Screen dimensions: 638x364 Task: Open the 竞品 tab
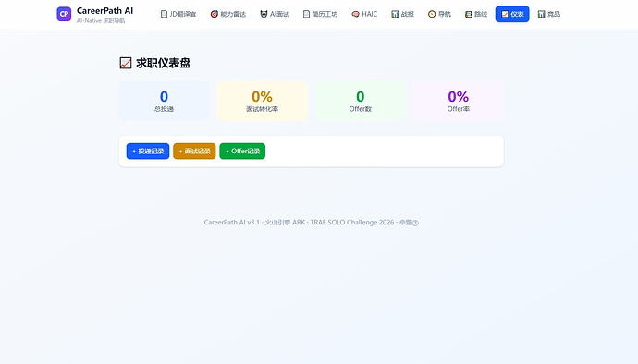[549, 14]
